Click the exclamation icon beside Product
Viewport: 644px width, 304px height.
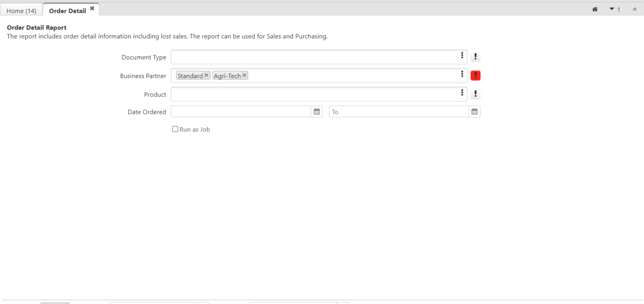tap(475, 95)
